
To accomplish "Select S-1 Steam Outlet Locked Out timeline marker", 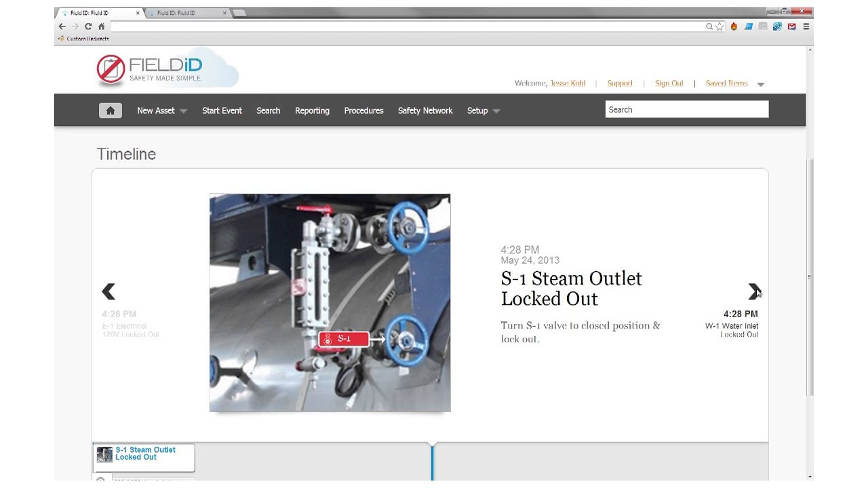I will (144, 457).
